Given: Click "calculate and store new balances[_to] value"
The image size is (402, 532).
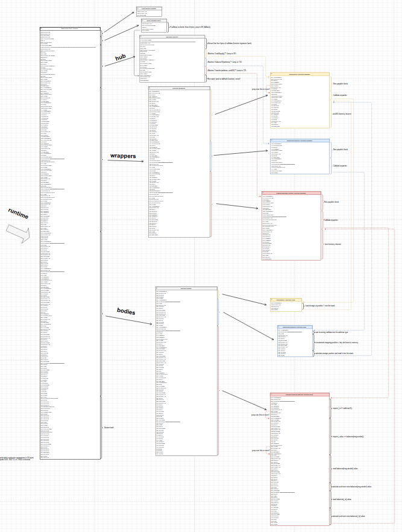Looking at the screenshot, I should (x=348, y=516).
